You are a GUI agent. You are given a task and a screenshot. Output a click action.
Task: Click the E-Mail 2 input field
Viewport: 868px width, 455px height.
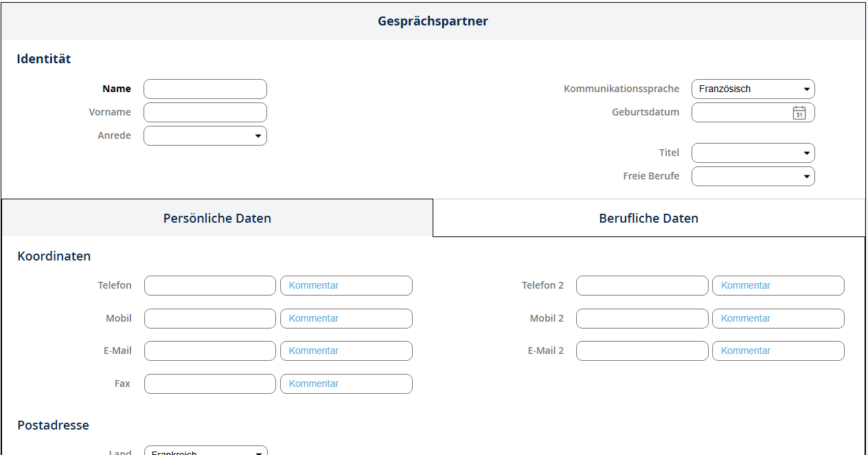[641, 351]
